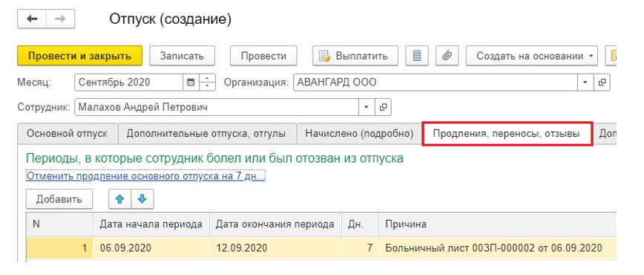
Task: Click the Дата начала периода column header
Action: click(151, 224)
